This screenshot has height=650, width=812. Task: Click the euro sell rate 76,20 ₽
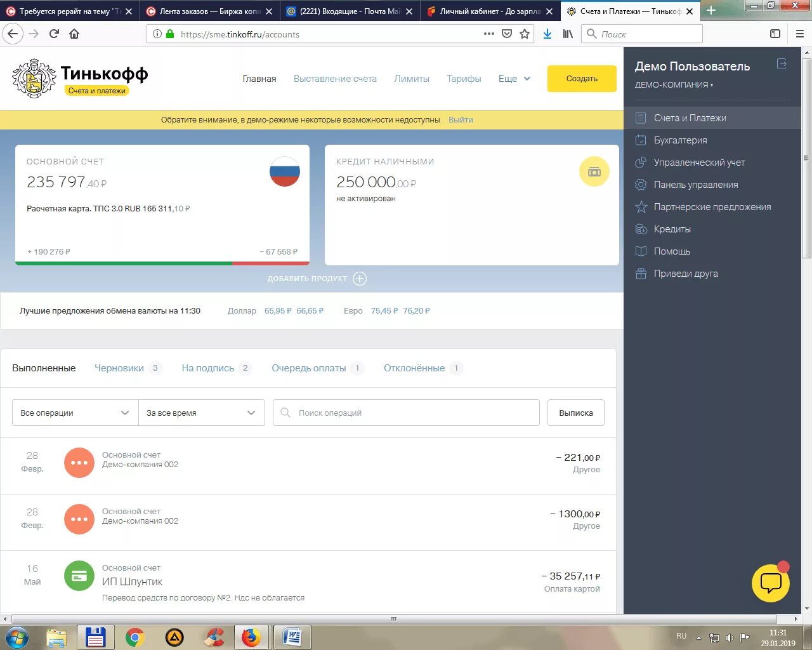click(x=416, y=311)
